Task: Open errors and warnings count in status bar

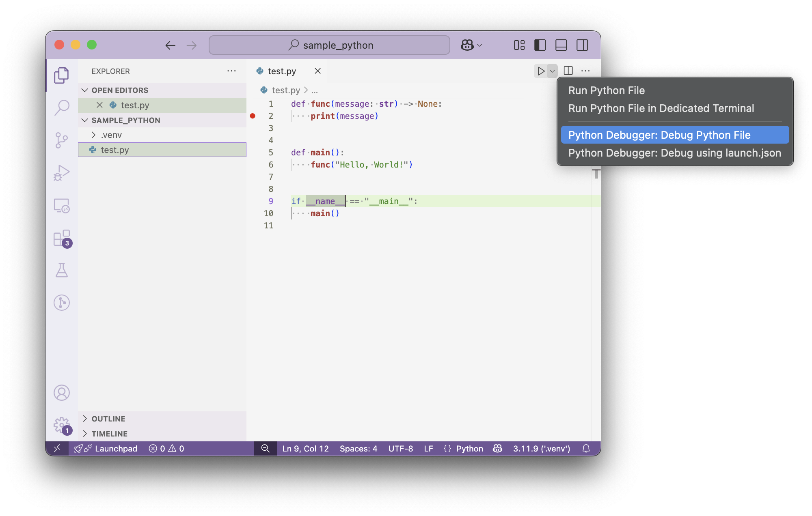Action: [166, 448]
